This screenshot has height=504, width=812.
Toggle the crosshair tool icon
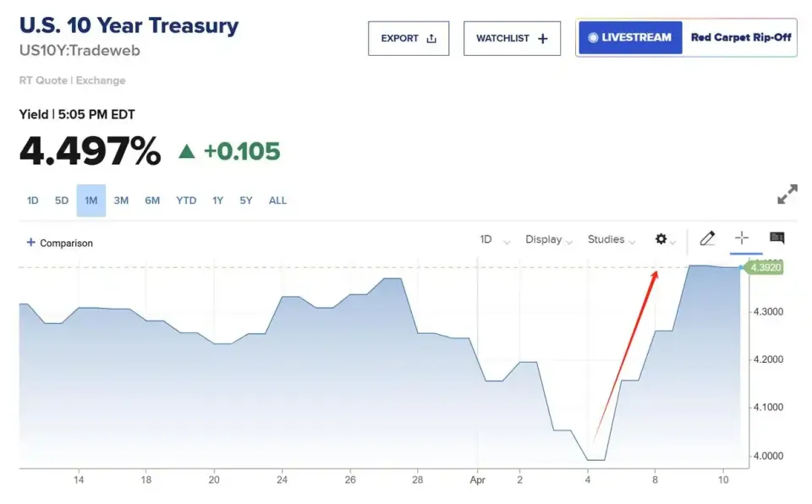tap(742, 238)
